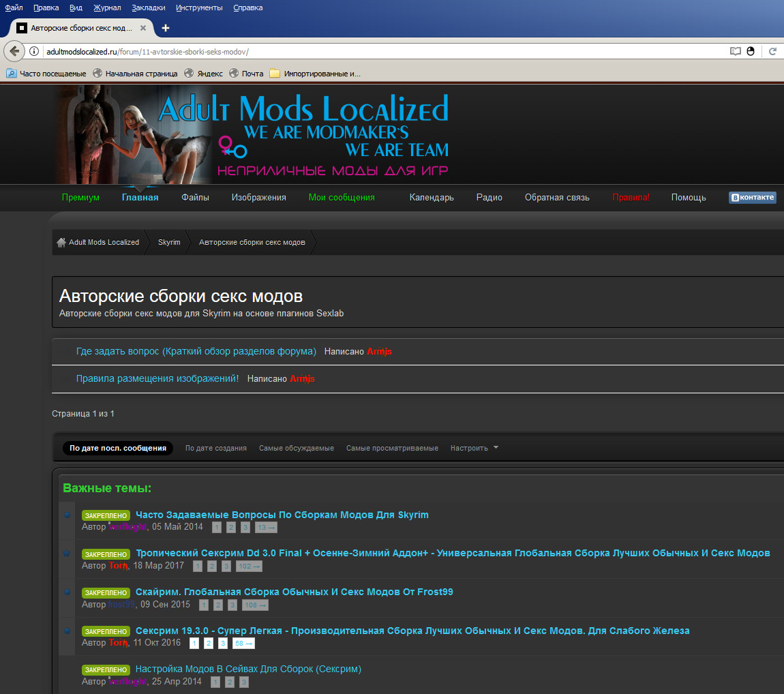Open Тропический Сексрим Dd 3.0 Final topic

click(x=453, y=553)
